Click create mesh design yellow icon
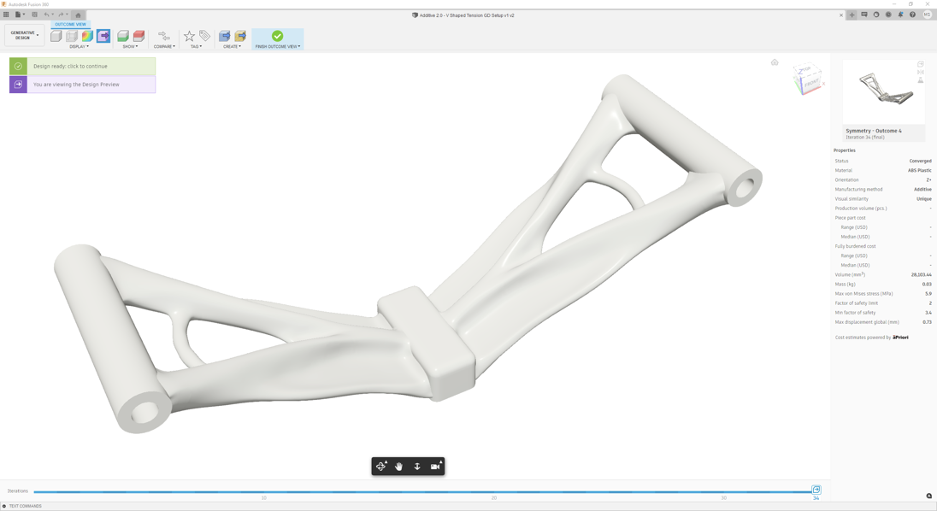 pos(240,36)
